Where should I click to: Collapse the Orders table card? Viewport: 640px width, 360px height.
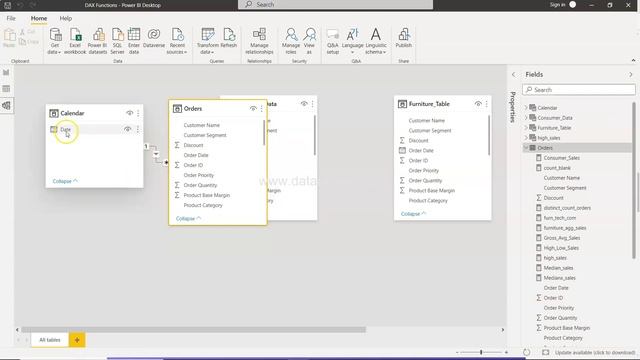click(188, 219)
